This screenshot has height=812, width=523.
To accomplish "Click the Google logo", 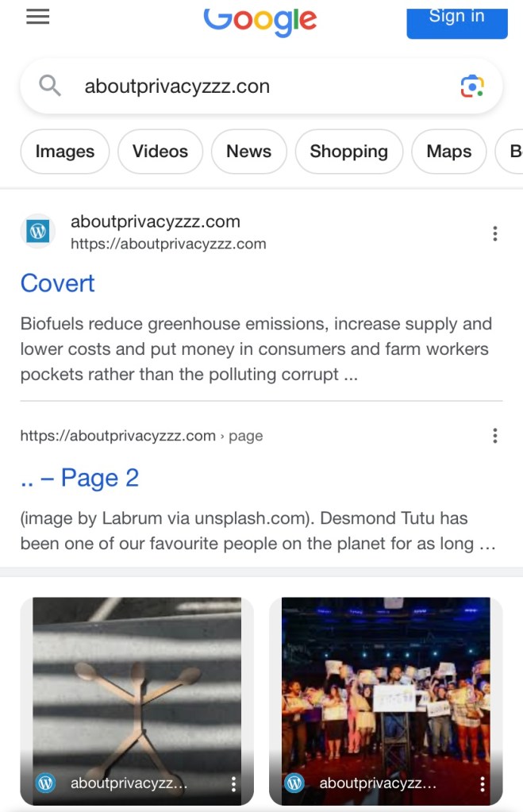I will (260, 19).
